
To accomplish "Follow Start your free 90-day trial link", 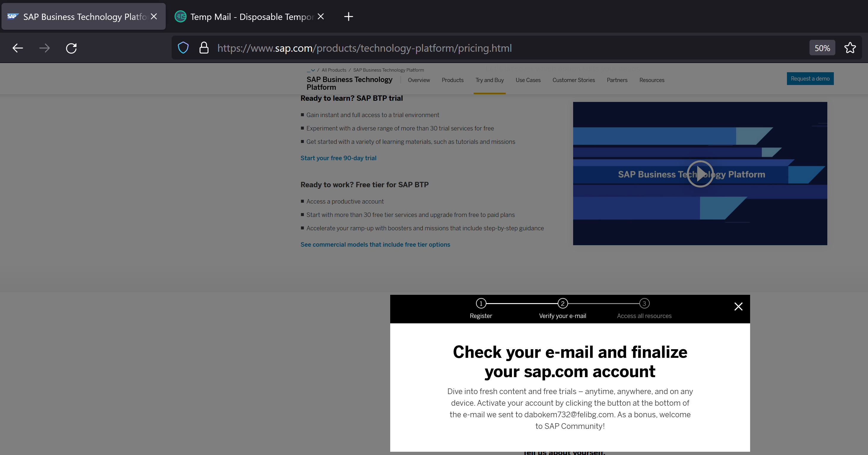I will pyautogui.click(x=338, y=158).
